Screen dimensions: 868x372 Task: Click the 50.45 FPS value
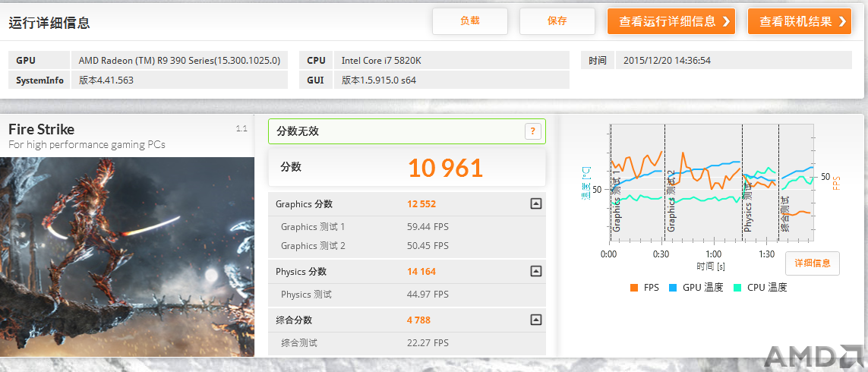click(x=428, y=245)
